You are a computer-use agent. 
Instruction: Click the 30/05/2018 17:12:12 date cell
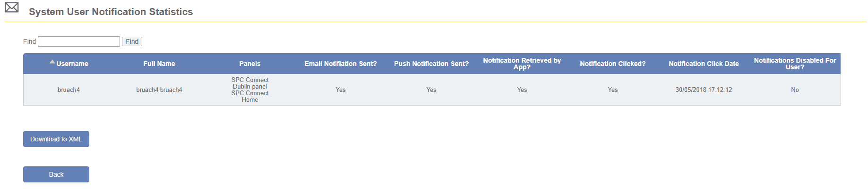click(704, 90)
